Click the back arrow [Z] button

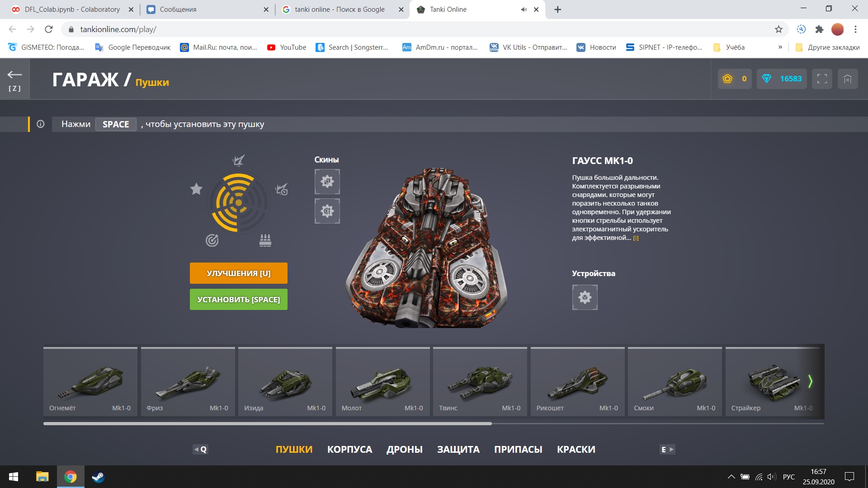[x=14, y=80]
